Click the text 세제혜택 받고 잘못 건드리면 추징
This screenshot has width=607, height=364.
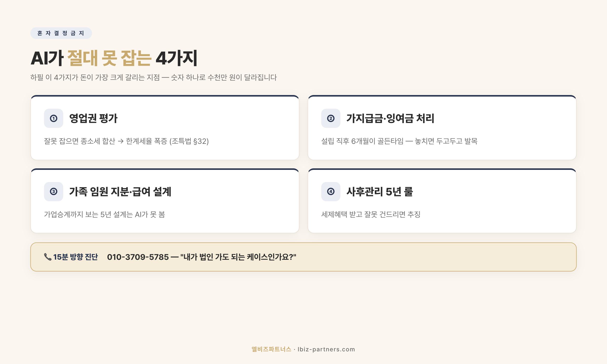[371, 214]
